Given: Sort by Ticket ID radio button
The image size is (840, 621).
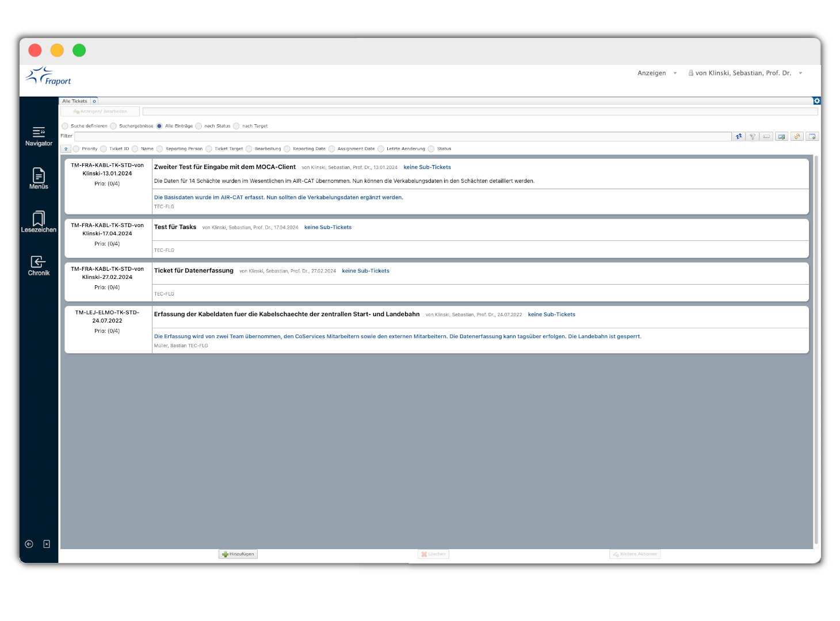Looking at the screenshot, I should (104, 149).
